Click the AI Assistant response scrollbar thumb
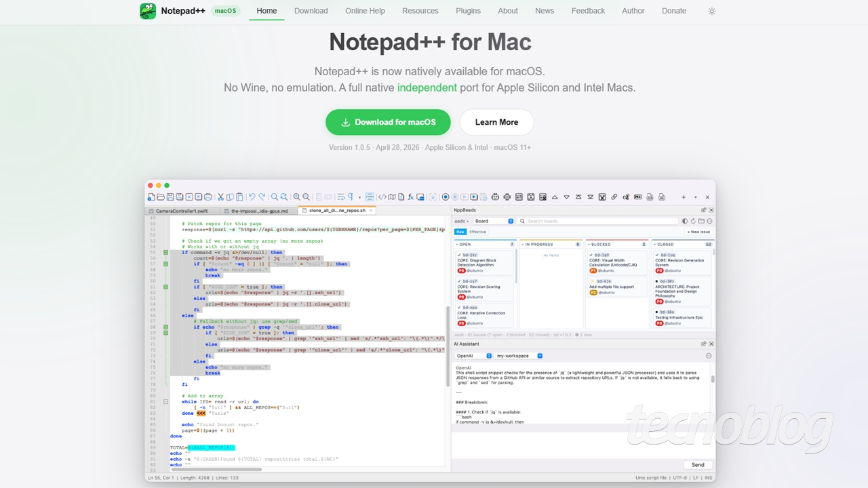868x488 pixels. (x=713, y=379)
